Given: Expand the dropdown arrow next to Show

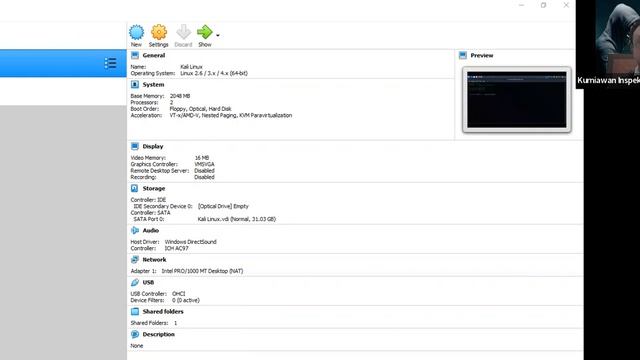Looking at the screenshot, I should pos(218,36).
